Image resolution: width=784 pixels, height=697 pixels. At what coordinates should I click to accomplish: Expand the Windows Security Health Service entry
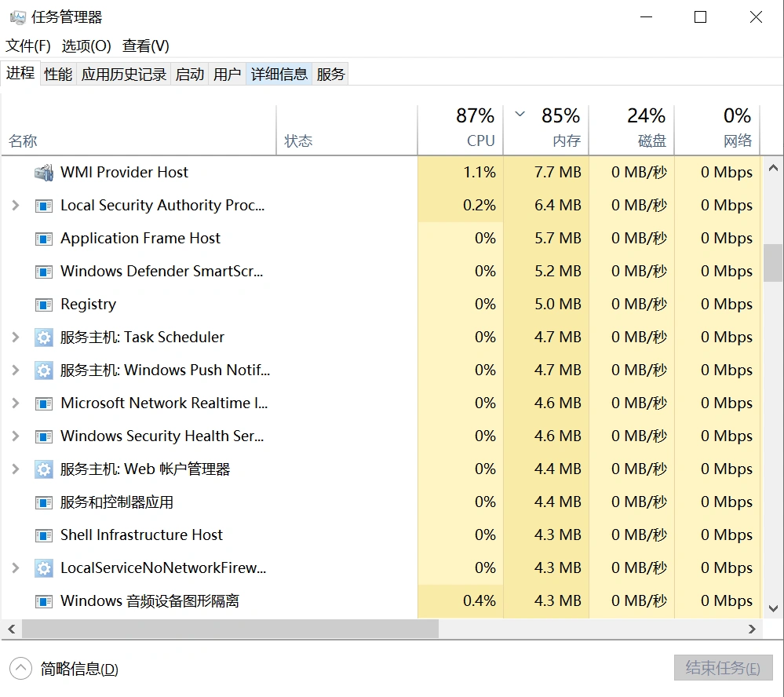[x=16, y=436]
